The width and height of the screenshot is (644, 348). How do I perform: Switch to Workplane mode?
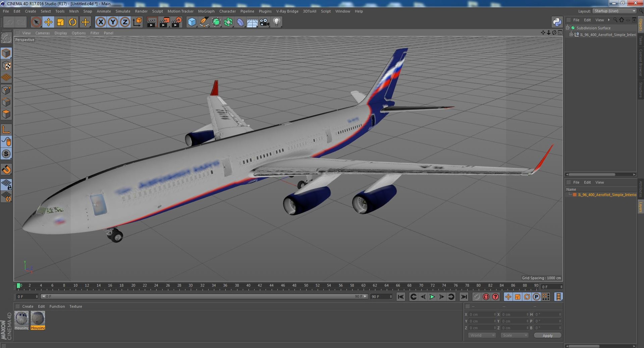coord(6,77)
